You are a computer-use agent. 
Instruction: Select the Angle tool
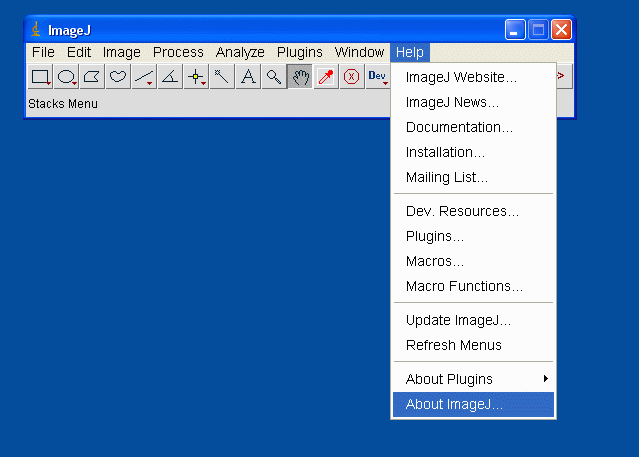(170, 77)
